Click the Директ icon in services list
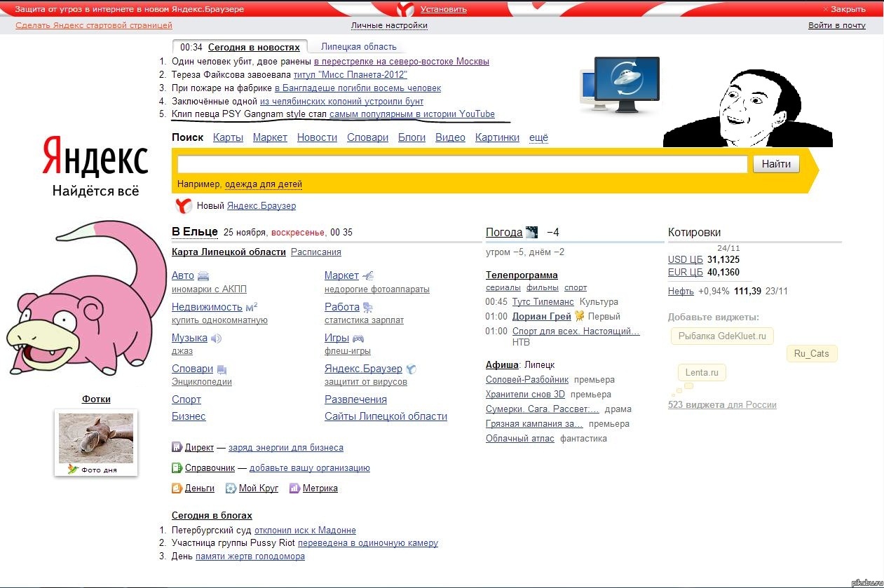The image size is (884, 588). 177,447
